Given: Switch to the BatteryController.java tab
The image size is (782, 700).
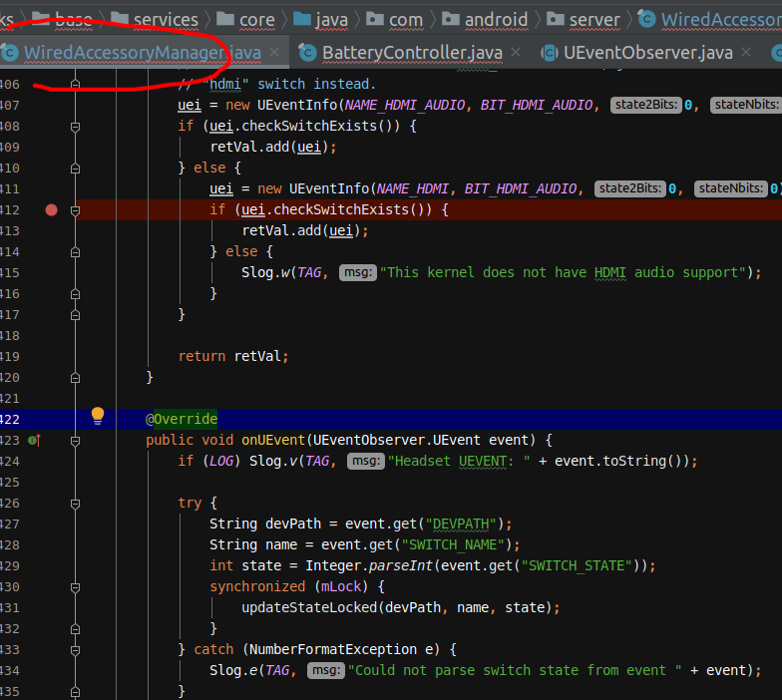Looking at the screenshot, I should [413, 52].
